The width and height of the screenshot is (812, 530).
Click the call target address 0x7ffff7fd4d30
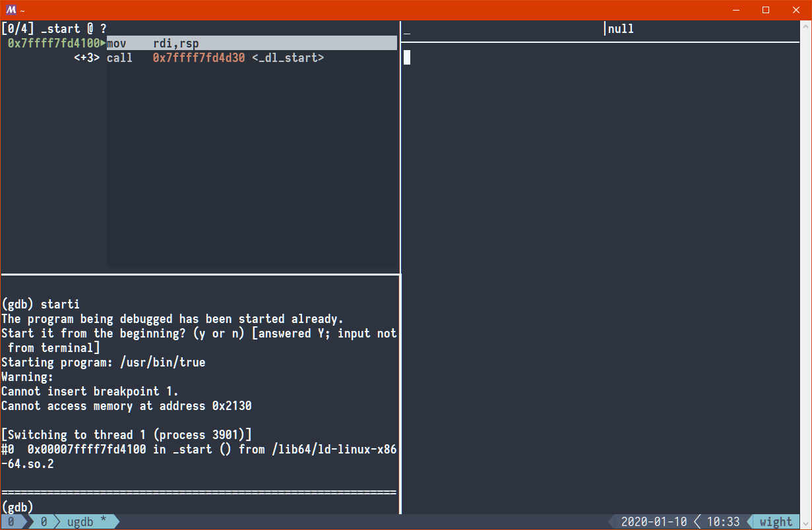click(199, 58)
